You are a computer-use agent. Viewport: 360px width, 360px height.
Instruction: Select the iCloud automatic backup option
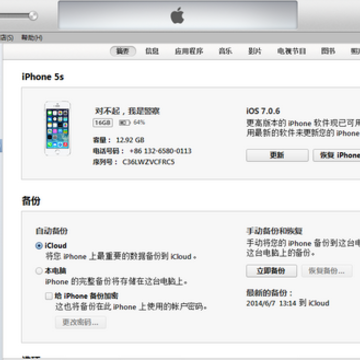[x=39, y=246]
